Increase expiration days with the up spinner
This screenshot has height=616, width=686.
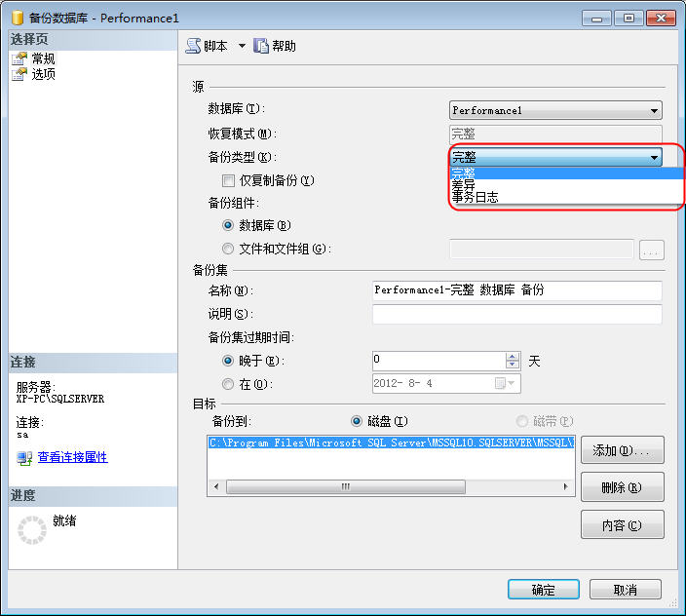click(512, 357)
